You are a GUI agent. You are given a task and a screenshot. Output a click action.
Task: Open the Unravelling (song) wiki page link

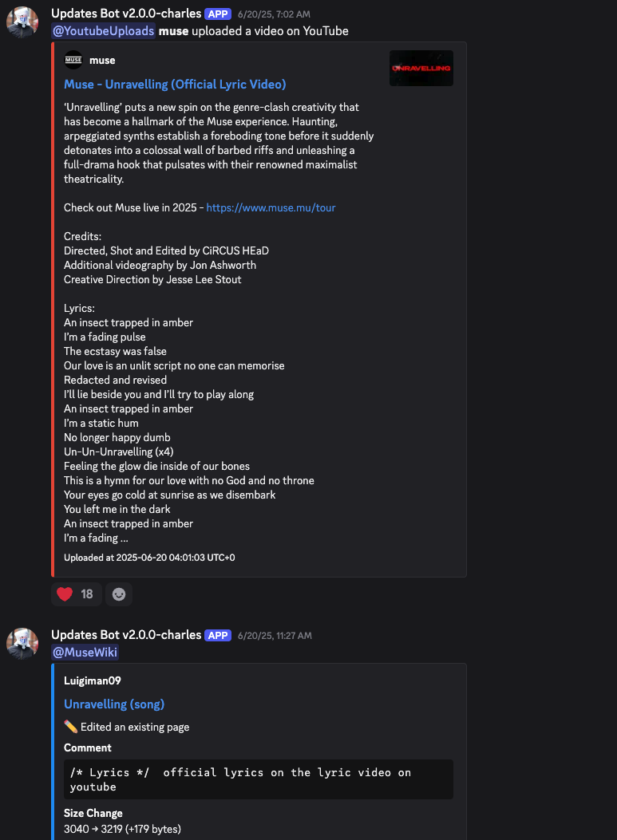114,704
